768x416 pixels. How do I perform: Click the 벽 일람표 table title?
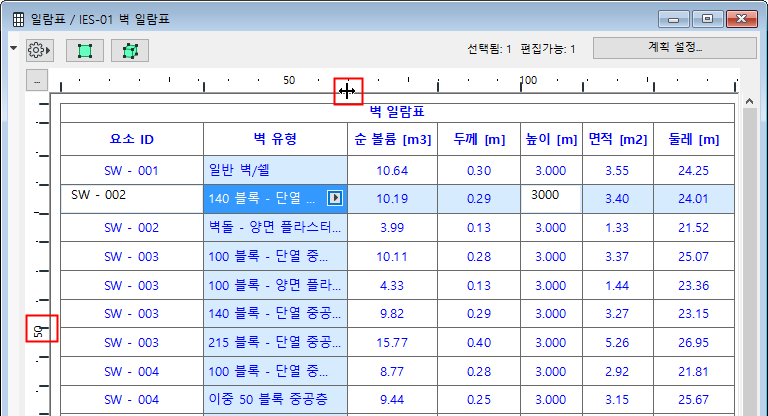pos(397,113)
